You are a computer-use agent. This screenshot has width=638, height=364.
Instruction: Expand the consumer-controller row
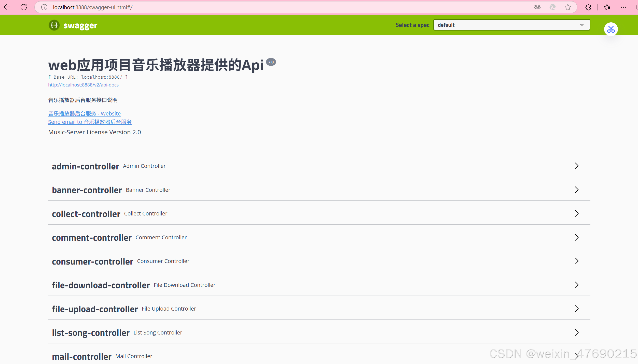(x=92, y=261)
